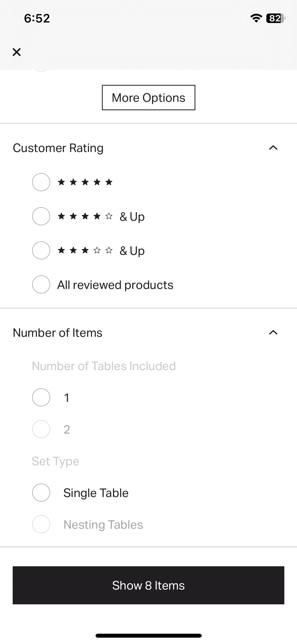Tap Show 8 Items button
This screenshot has height=644, width=297.
click(x=148, y=585)
